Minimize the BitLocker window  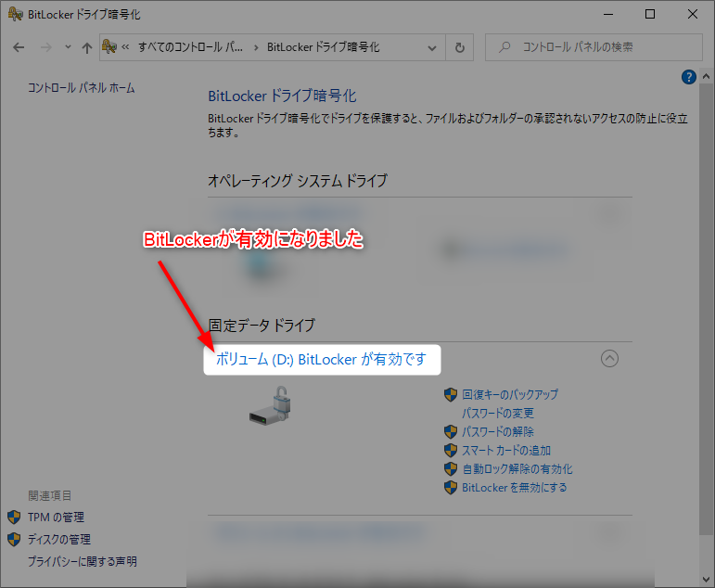(608, 14)
